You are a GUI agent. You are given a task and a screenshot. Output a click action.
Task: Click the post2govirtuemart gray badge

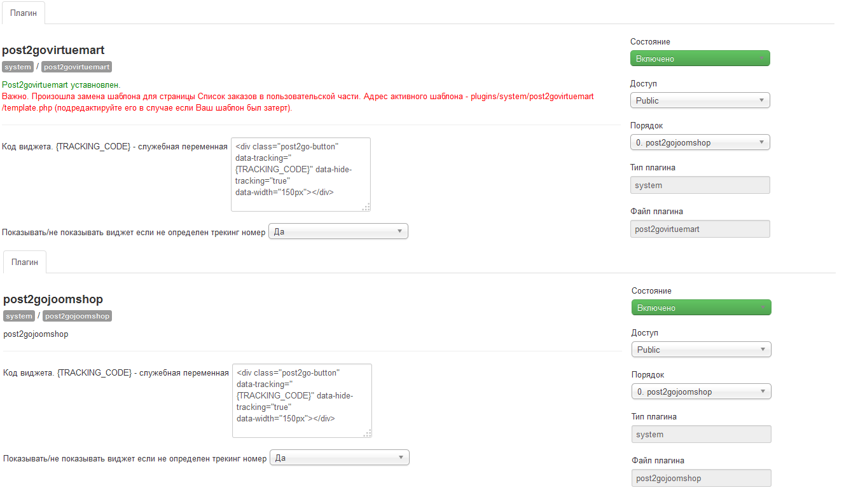tap(77, 67)
